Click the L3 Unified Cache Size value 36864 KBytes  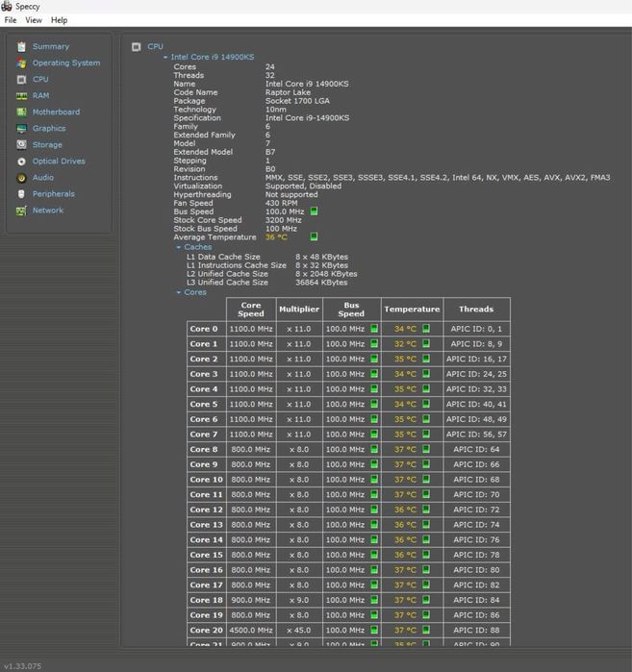(x=321, y=283)
